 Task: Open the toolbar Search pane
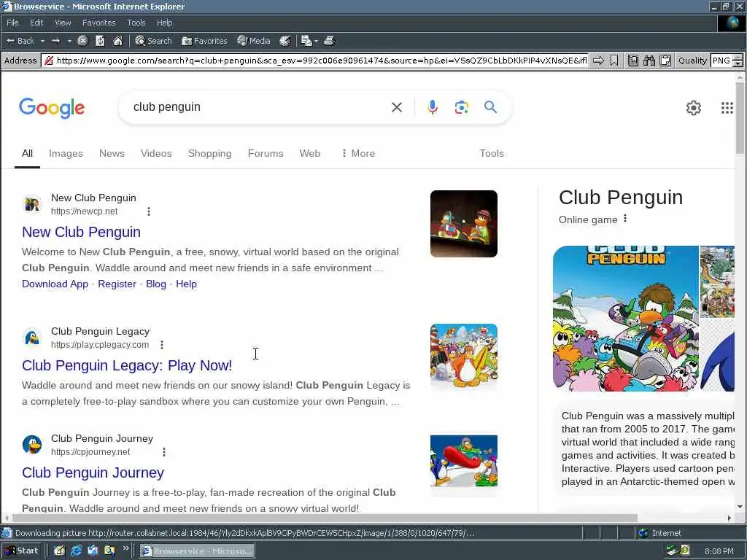153,41
